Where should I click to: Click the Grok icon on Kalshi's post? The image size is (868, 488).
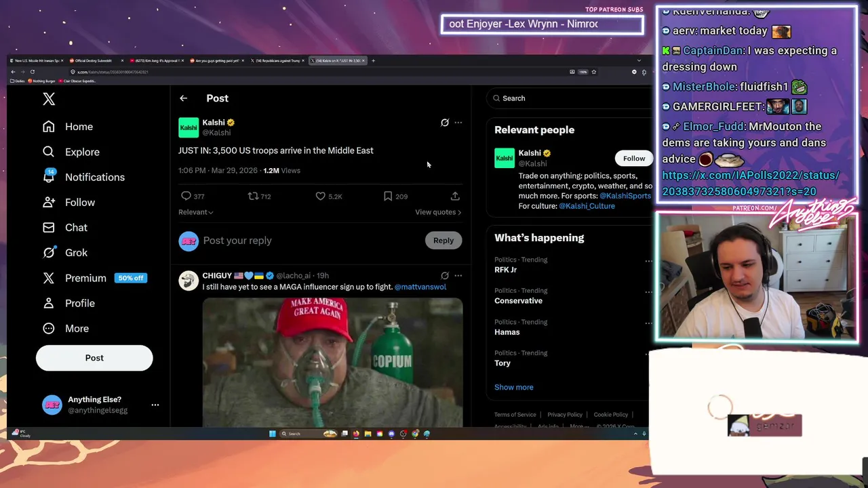[x=445, y=123]
